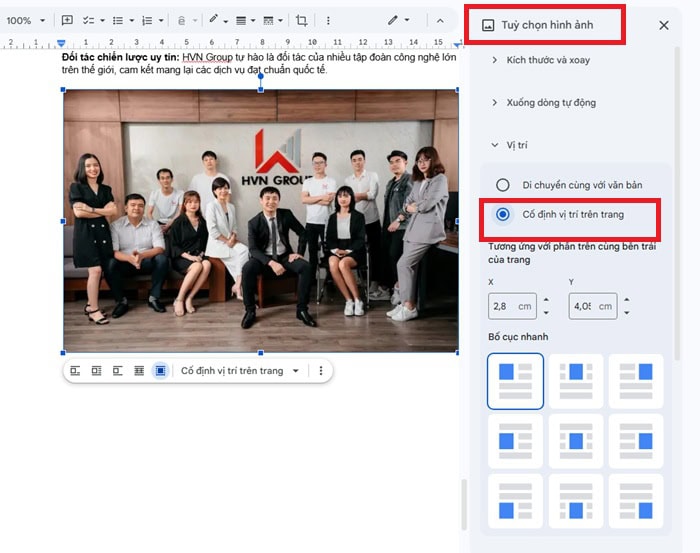Click the sidebar vertical scrollbar
The width and height of the screenshot is (700, 553).
point(677,203)
